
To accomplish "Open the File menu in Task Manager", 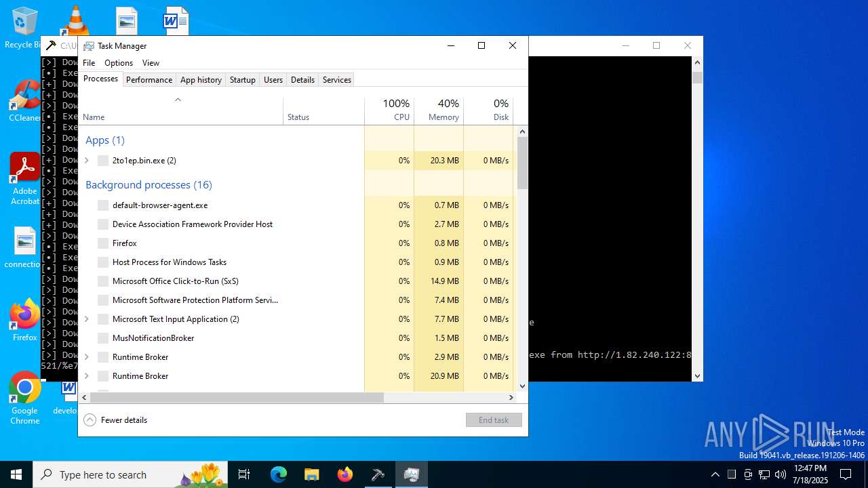I will 89,62.
